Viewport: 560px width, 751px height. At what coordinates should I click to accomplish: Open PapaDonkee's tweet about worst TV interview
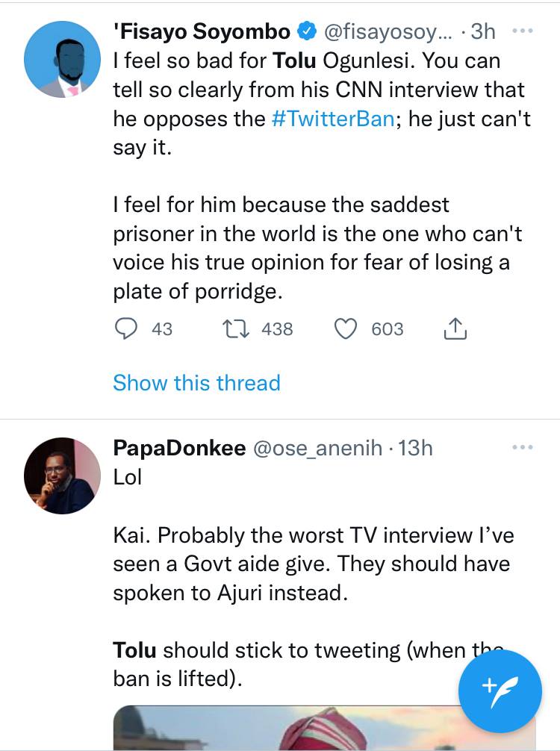pyautogui.click(x=314, y=564)
